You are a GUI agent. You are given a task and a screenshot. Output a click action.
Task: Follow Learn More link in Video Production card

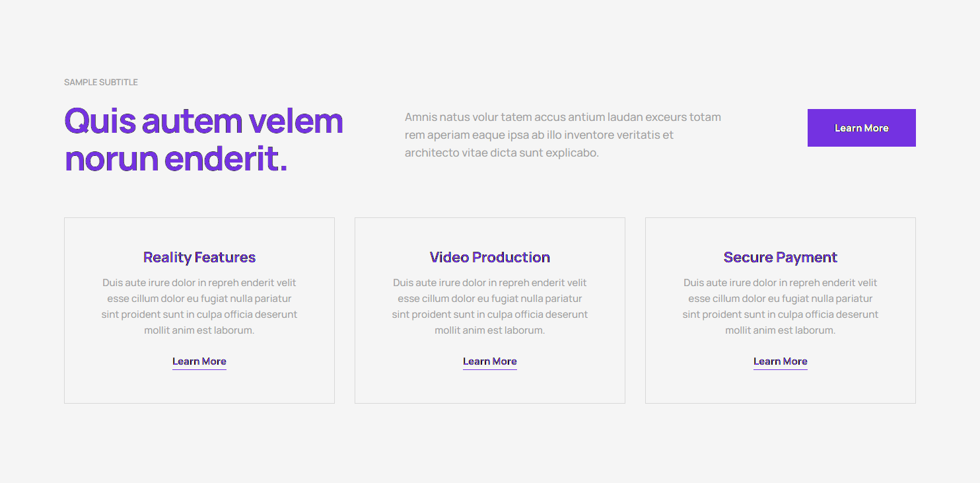point(489,361)
